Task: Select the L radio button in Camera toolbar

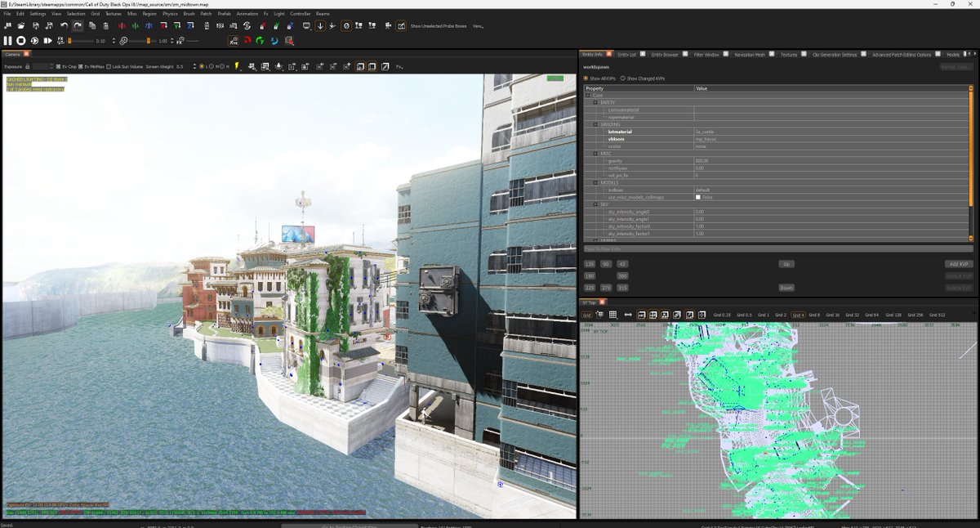Action: [x=202, y=66]
